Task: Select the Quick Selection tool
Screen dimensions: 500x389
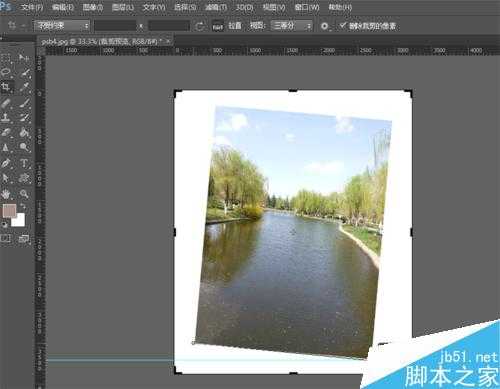Action: pos(25,72)
